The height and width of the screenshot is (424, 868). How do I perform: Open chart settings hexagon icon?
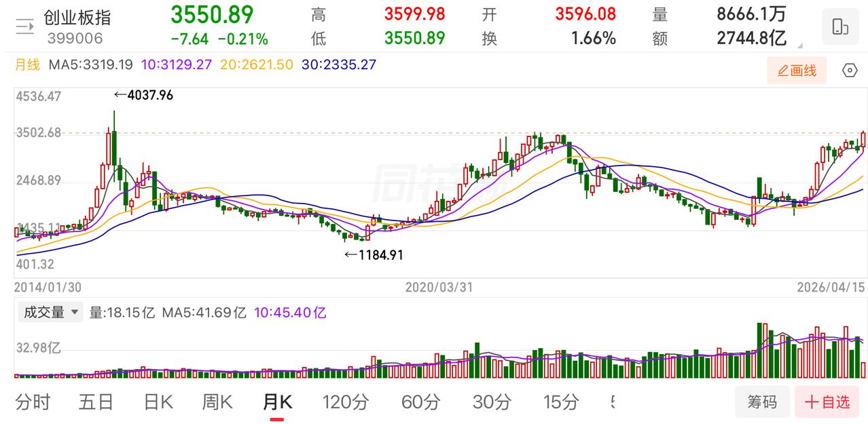click(849, 70)
